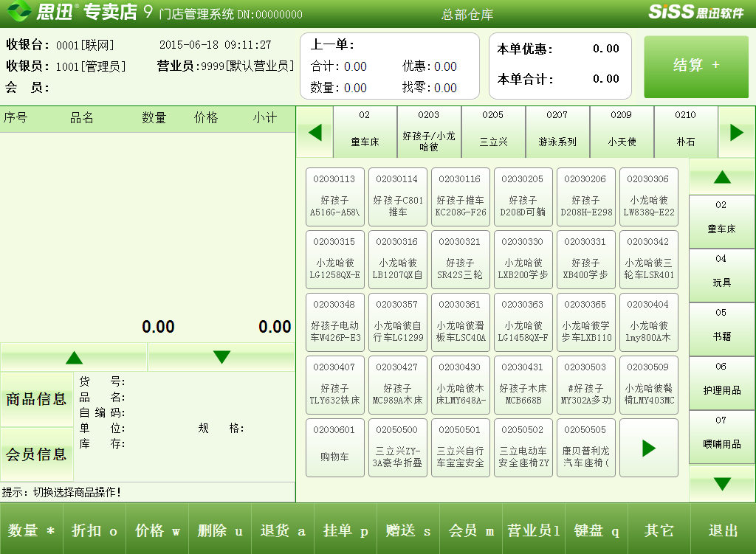Viewport: 756px width, 554px height.
Task: Add product 02030205 好孩子 D208D可躺
Action: pyautogui.click(x=523, y=196)
